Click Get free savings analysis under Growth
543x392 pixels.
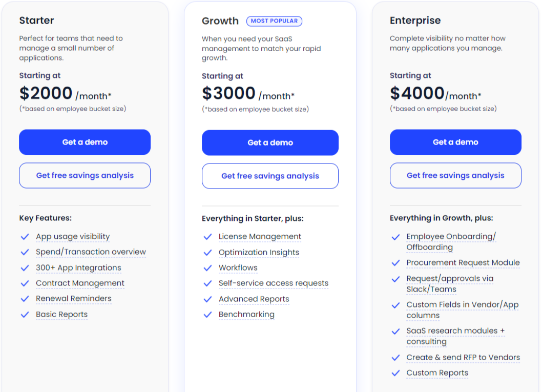[x=270, y=175]
